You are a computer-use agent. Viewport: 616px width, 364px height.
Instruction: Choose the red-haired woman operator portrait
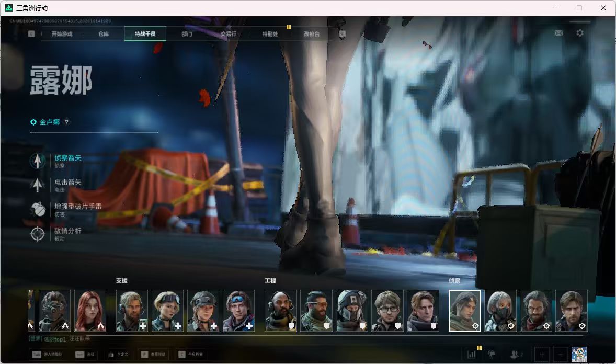click(x=90, y=311)
